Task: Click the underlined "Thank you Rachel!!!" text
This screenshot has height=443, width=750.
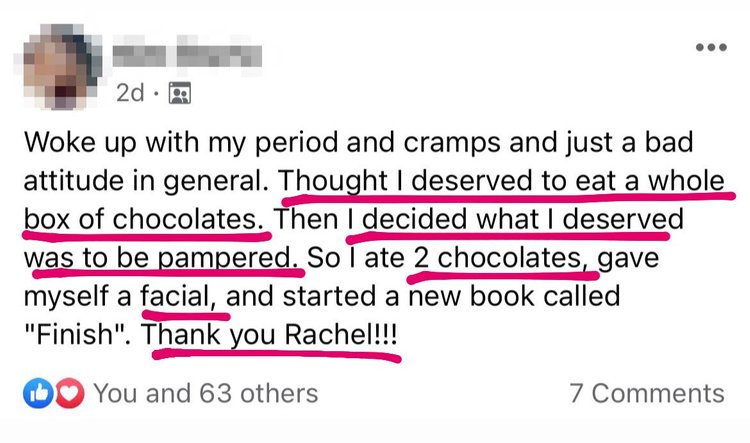Action: (x=270, y=335)
